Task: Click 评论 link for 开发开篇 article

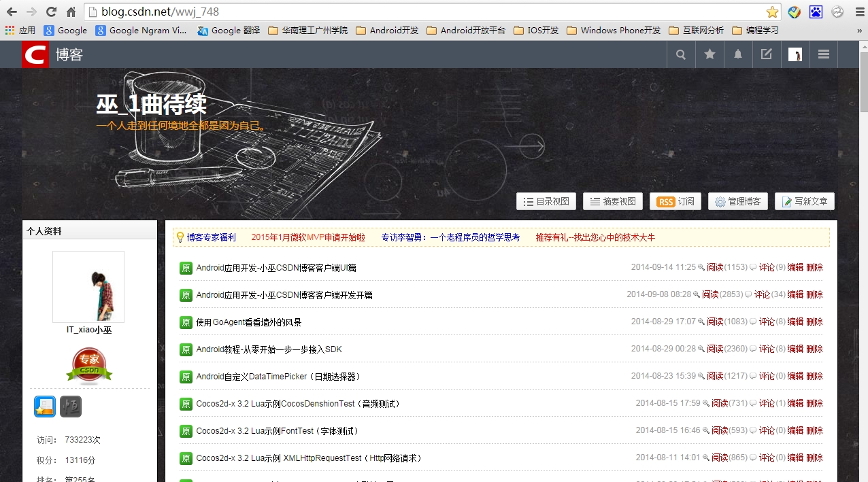Action: (762, 294)
